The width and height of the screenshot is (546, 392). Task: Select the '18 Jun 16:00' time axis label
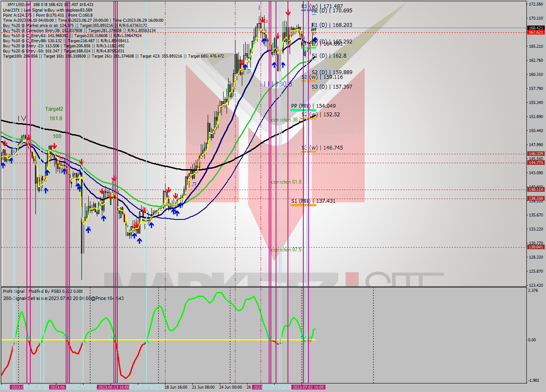(176, 387)
